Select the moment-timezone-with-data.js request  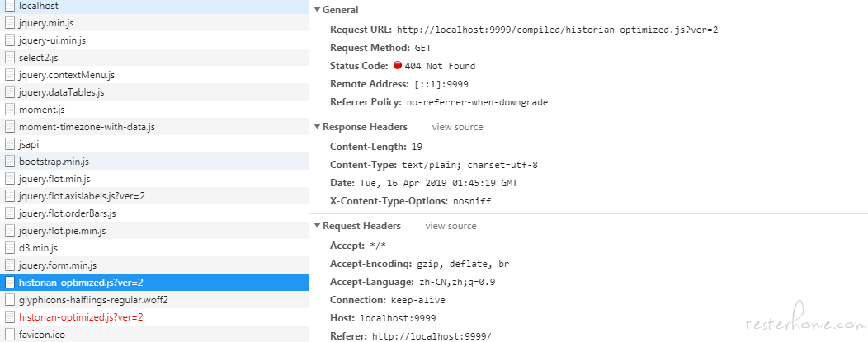(x=154, y=127)
